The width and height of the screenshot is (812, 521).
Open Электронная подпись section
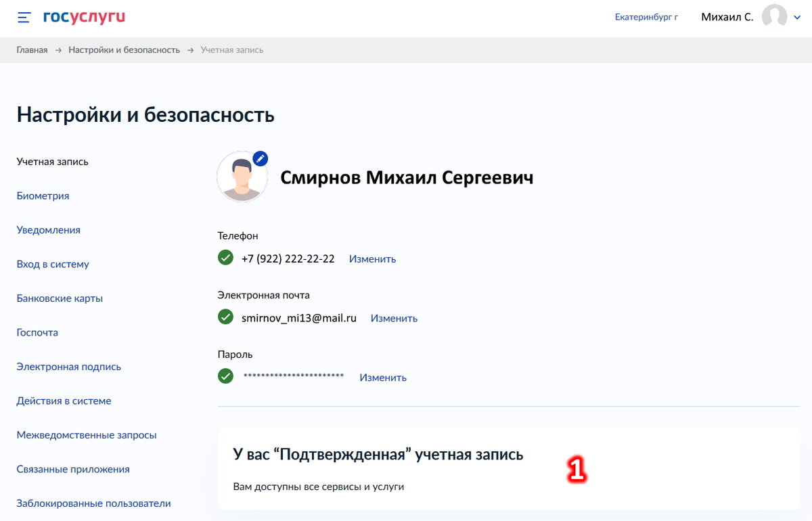coord(69,367)
